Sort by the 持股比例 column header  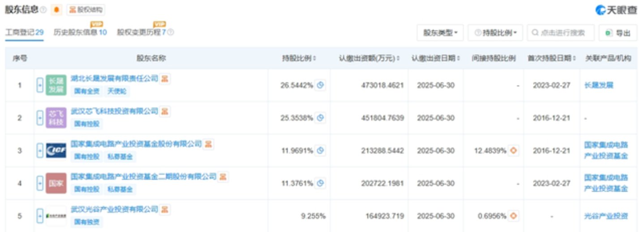point(299,58)
